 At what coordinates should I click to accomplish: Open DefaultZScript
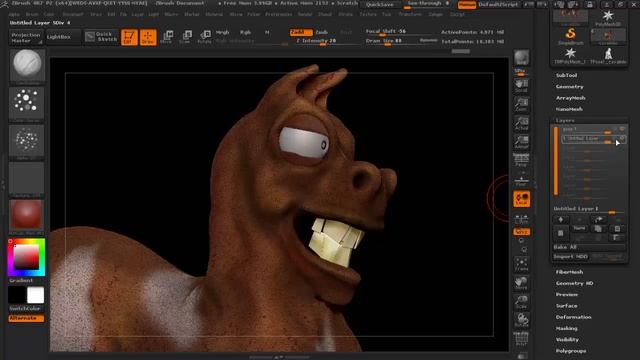[498, 4]
